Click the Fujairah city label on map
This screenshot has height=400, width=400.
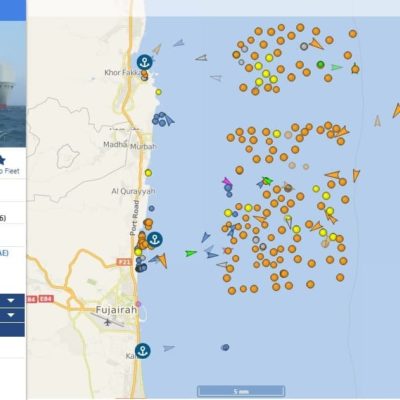[116, 310]
